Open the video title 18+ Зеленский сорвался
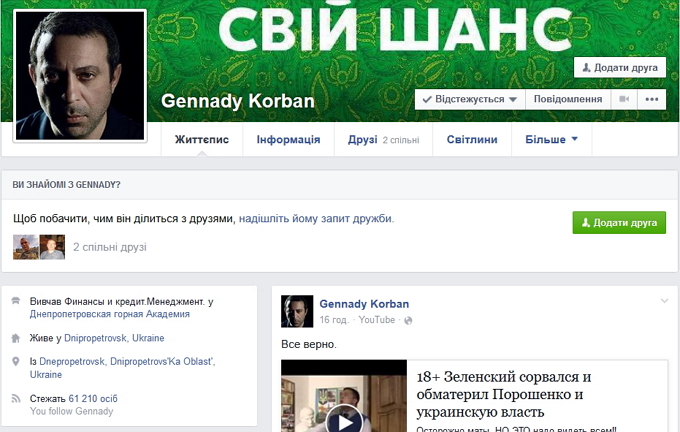This screenshot has width=680, height=432. pos(503,394)
